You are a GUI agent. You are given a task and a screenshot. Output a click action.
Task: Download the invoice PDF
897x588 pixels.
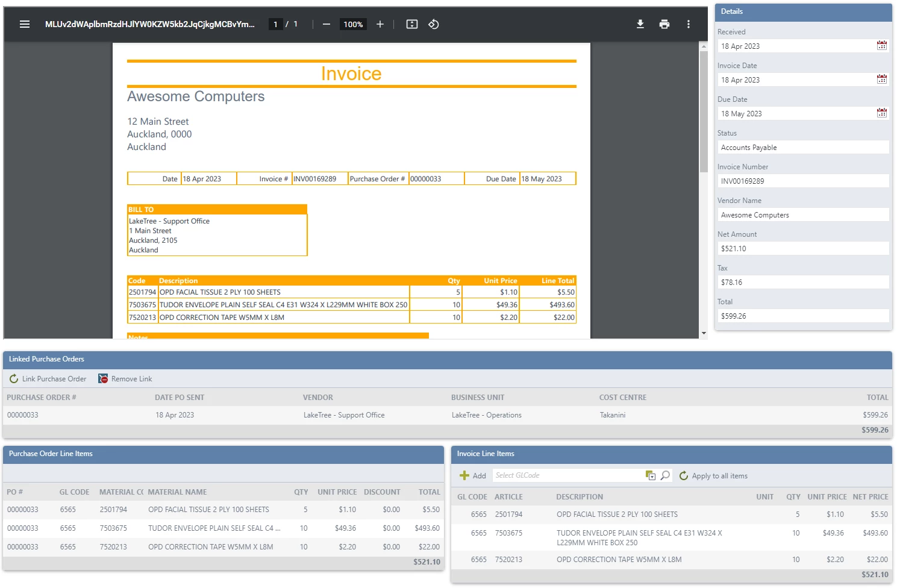[x=640, y=24]
